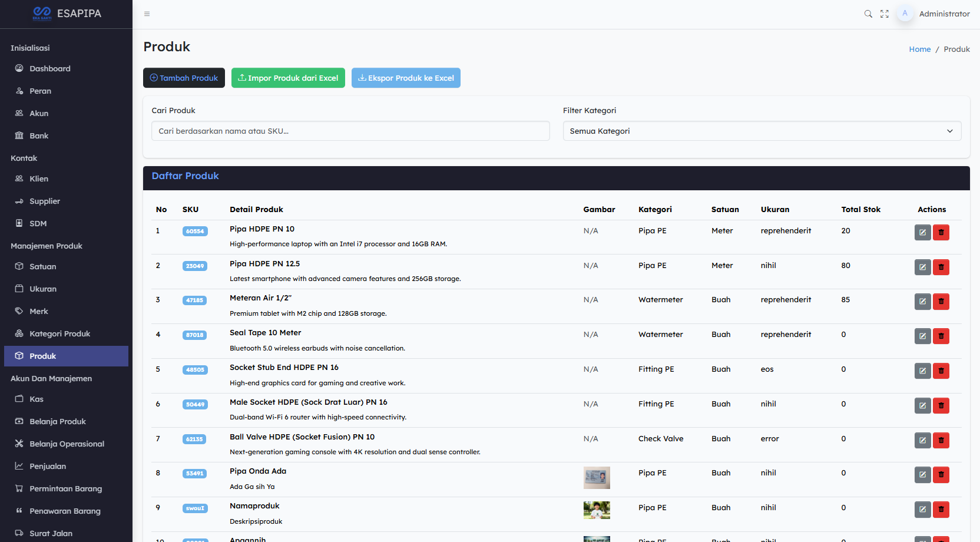Screen dimensions: 980x542
Task: Open Permintaan Barang sidebar item
Action: pyautogui.click(x=66, y=488)
